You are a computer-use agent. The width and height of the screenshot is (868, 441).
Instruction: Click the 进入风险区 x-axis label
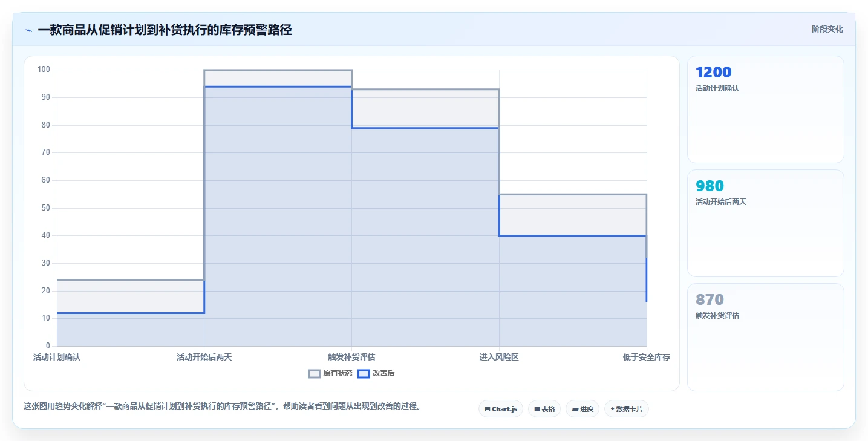499,357
